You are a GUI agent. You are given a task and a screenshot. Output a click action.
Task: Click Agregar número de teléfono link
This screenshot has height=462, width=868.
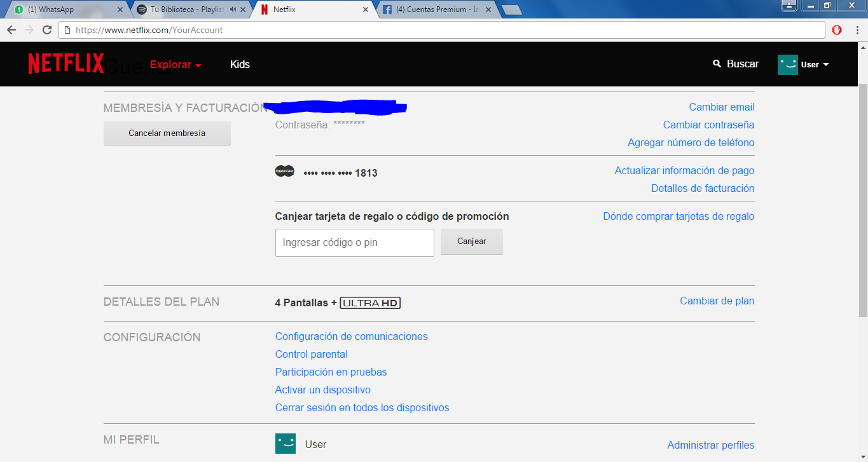click(x=691, y=143)
